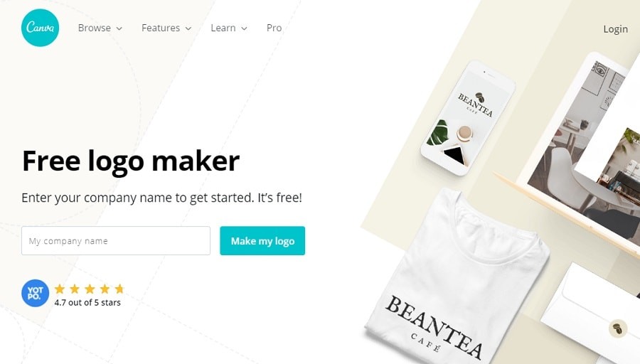Screen dimensions: 640x364
Task: Open the Pro menu item
Action: coord(274,28)
